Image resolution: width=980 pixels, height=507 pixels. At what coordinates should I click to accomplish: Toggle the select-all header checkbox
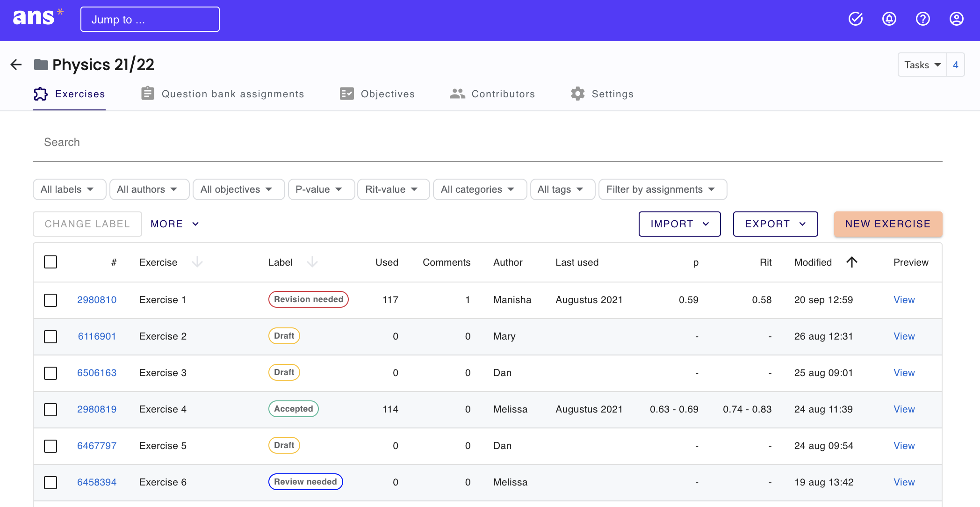click(50, 262)
